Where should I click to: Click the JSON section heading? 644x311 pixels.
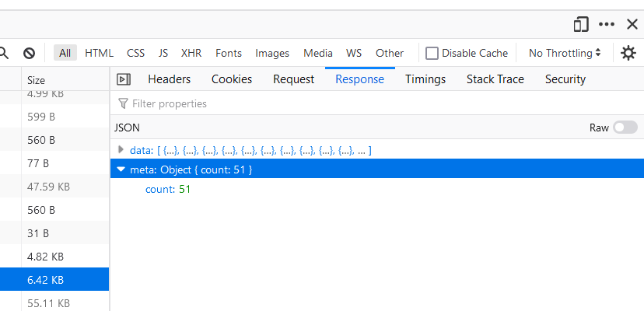(x=127, y=128)
